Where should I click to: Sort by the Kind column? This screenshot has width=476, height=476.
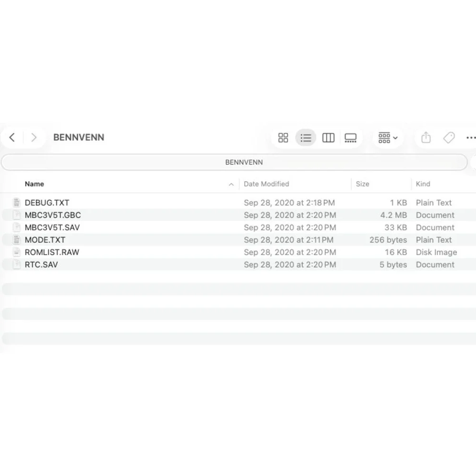coord(423,184)
